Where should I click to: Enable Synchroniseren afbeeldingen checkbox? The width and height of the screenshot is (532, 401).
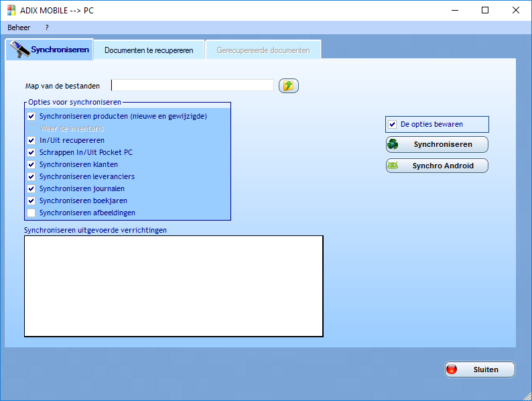(x=31, y=213)
